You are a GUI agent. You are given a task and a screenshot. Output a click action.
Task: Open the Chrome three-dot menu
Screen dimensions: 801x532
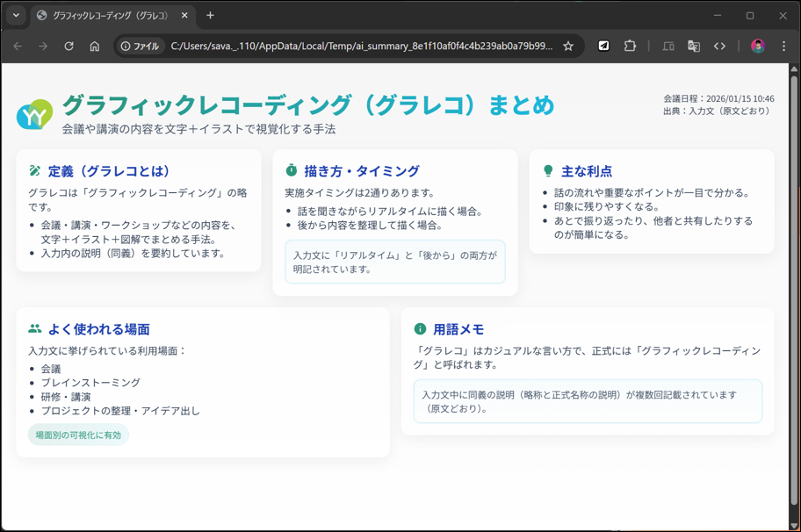pos(783,46)
